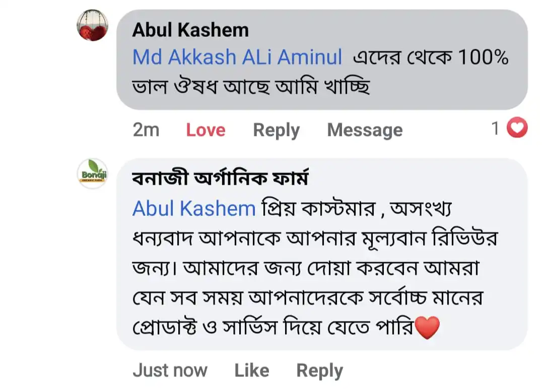
Task: Open the reaction count '1' on Abul Kashem's comment
Action: click(496, 129)
